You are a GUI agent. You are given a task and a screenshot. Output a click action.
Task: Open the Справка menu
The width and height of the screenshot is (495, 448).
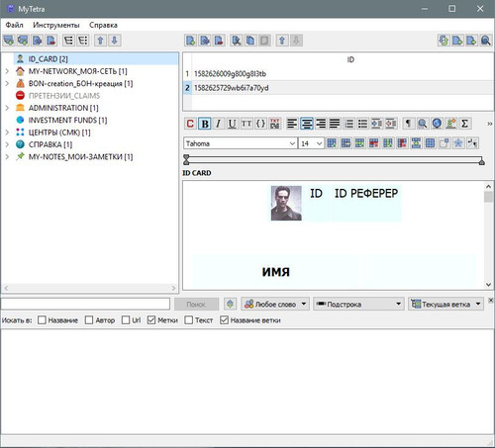tap(103, 25)
